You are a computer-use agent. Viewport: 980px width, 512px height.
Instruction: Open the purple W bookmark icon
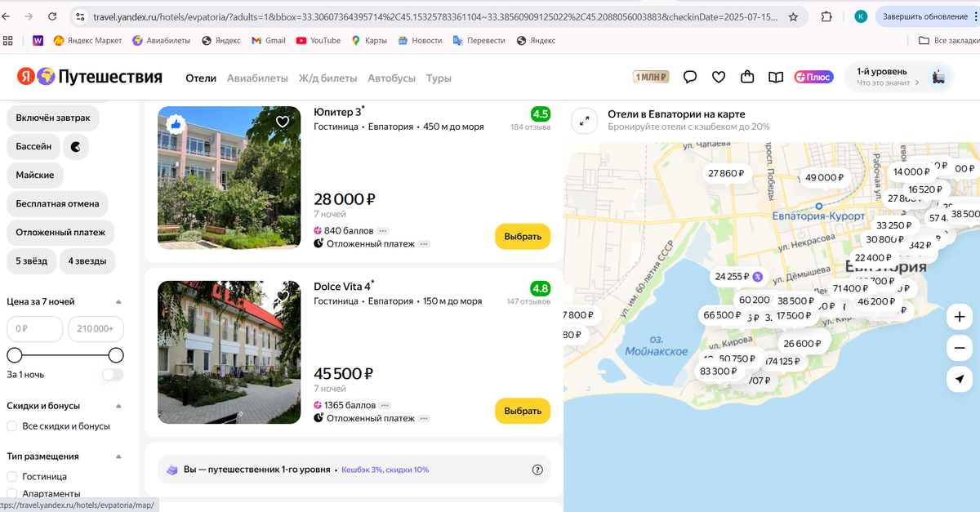click(38, 40)
